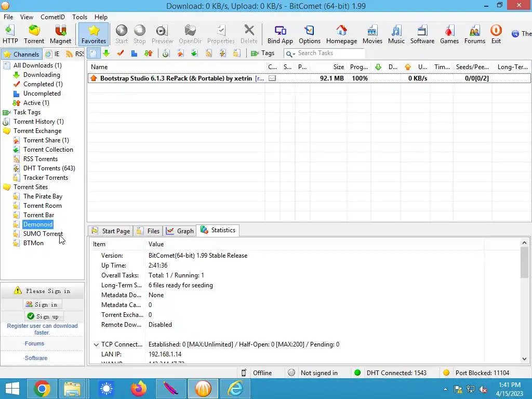532x399 pixels.
Task: Click the Sign in button
Action: [43, 304]
